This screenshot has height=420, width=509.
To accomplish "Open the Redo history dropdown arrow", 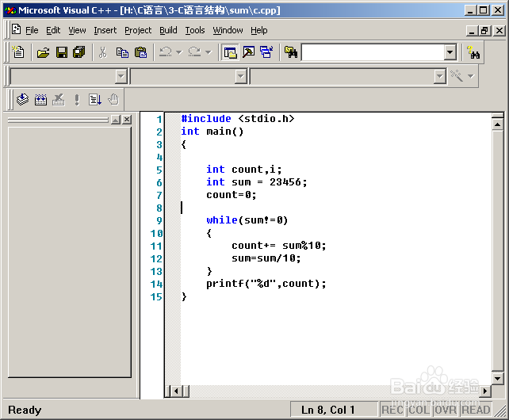I will [x=209, y=52].
